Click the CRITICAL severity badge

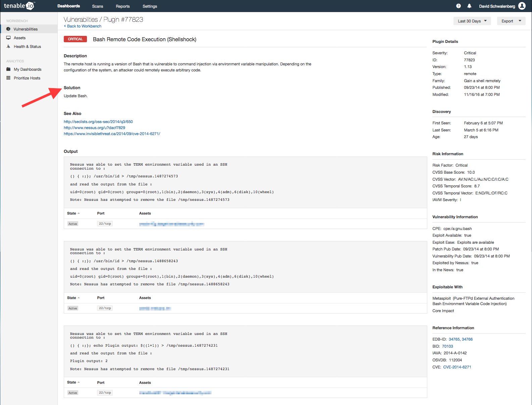[x=75, y=39]
